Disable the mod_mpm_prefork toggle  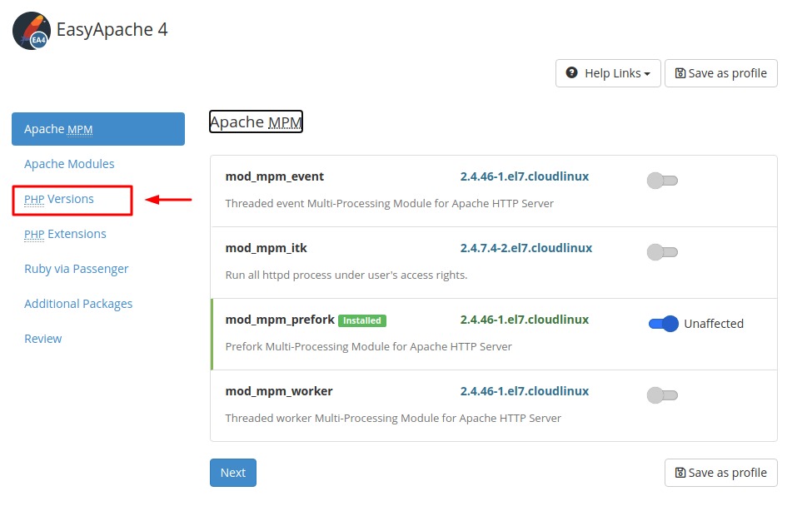(664, 324)
